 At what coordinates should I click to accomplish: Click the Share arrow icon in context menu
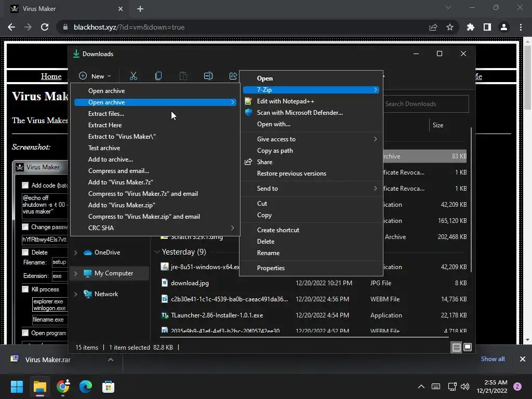click(x=248, y=162)
